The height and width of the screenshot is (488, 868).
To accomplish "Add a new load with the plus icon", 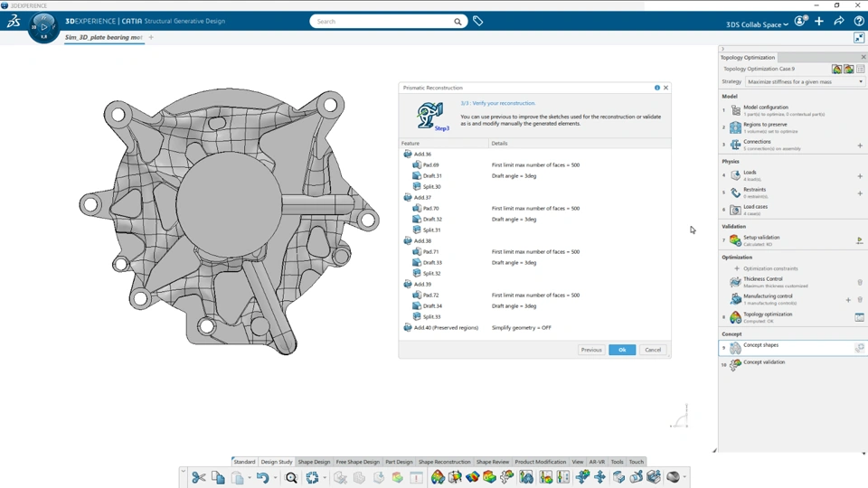I will pos(860,176).
